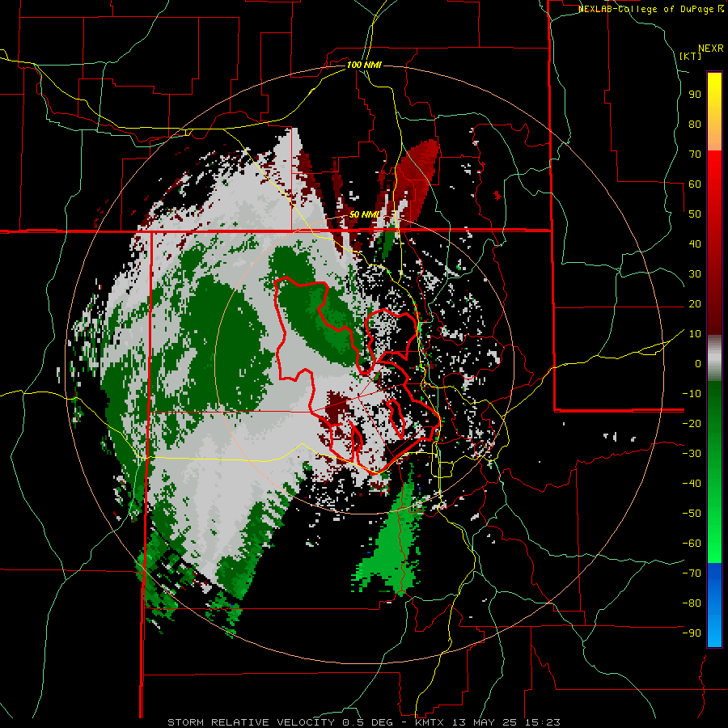Viewport: 728px width, 728px height.
Task: Click the [KT] units label
Action: tap(691, 56)
